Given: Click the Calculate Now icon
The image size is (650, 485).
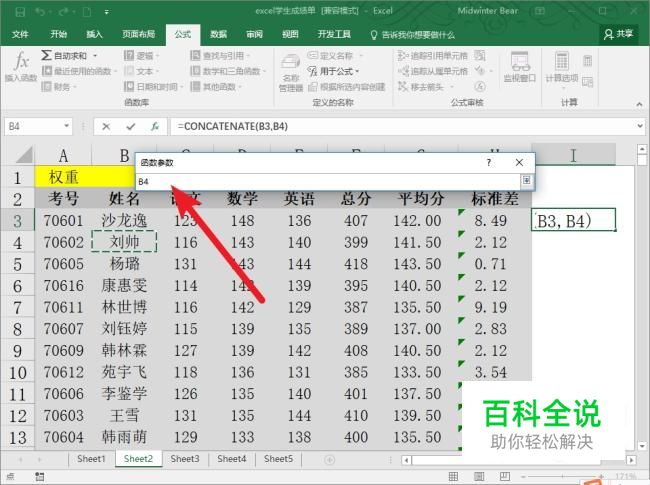Looking at the screenshot, I should (587, 61).
